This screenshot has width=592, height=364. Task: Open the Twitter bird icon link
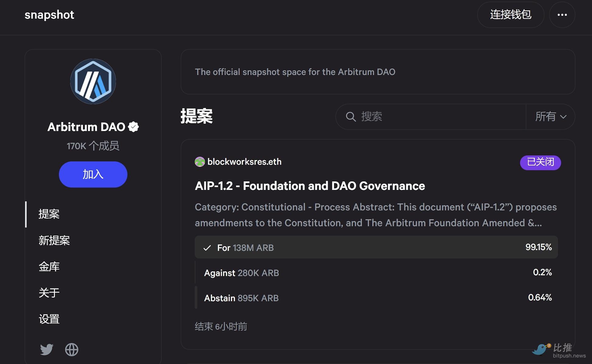click(47, 349)
